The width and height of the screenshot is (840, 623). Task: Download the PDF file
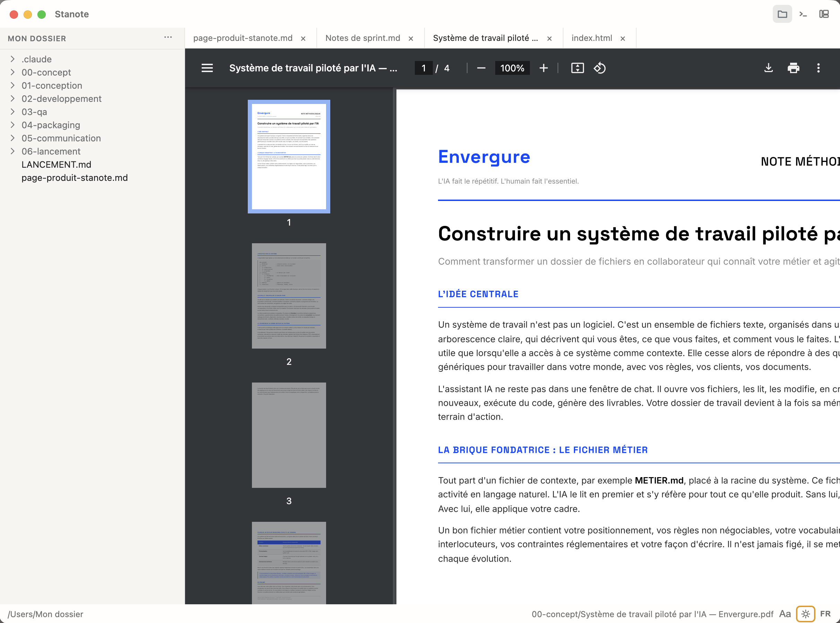click(x=768, y=68)
